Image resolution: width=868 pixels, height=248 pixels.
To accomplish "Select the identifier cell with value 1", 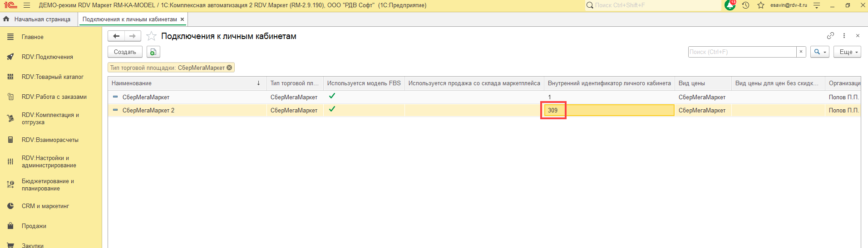I will (x=609, y=97).
